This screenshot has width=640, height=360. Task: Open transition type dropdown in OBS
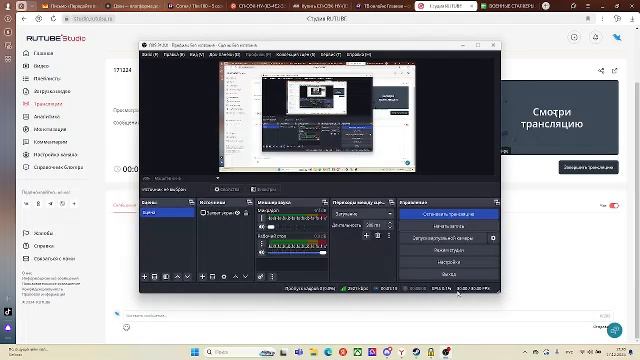click(x=363, y=214)
